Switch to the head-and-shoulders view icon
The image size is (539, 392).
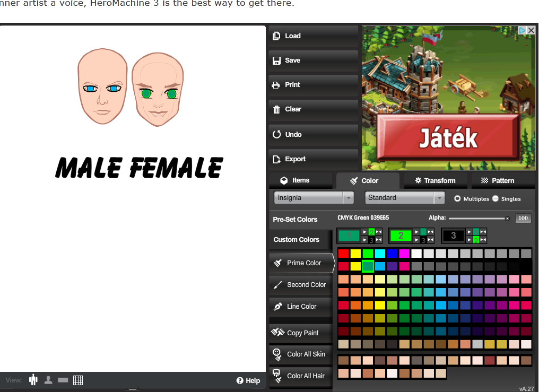(x=48, y=380)
